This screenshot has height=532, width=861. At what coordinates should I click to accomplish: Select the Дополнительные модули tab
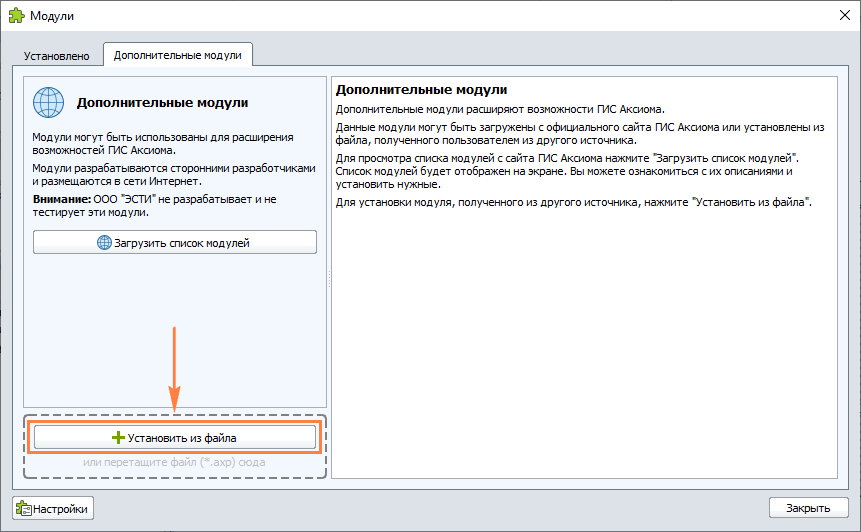[177, 56]
